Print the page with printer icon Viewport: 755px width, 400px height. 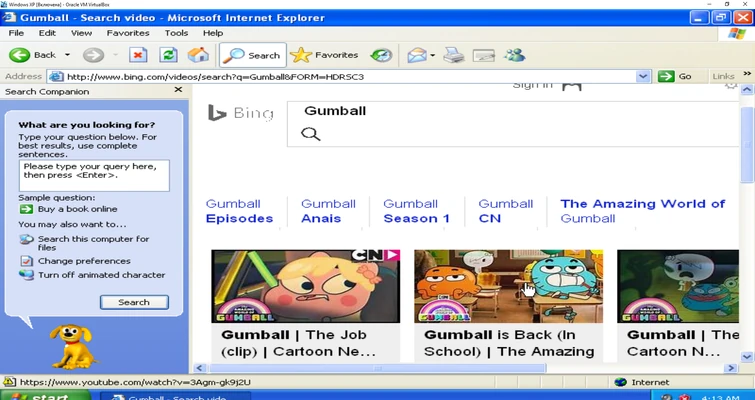[x=454, y=55]
